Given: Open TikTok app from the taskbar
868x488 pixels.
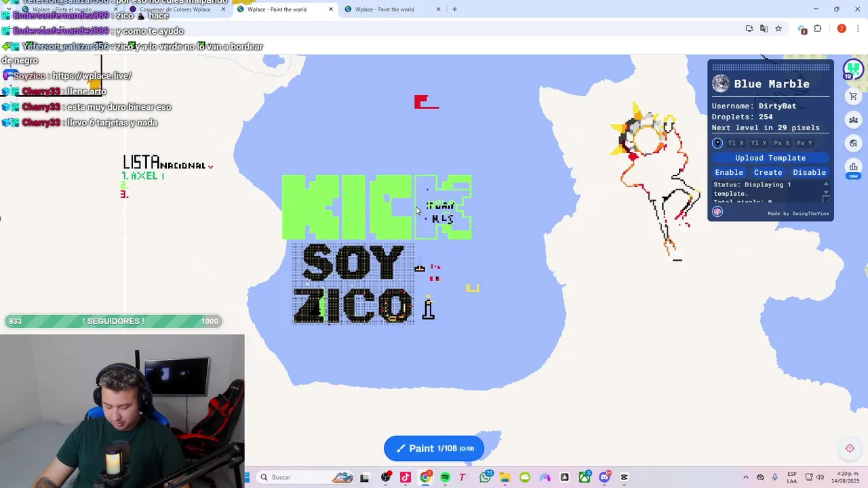Looking at the screenshot, I should point(406,477).
